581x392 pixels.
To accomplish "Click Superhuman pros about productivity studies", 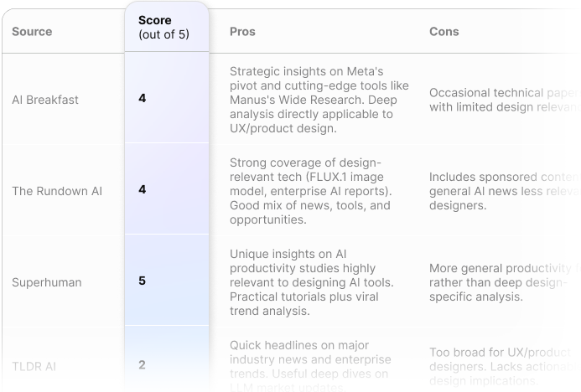I will [312, 282].
